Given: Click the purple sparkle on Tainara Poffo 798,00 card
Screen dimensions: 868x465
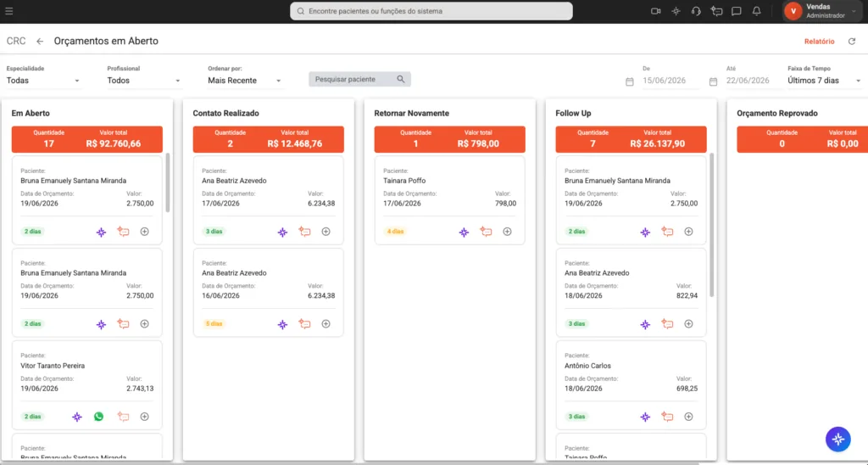Looking at the screenshot, I should (464, 232).
